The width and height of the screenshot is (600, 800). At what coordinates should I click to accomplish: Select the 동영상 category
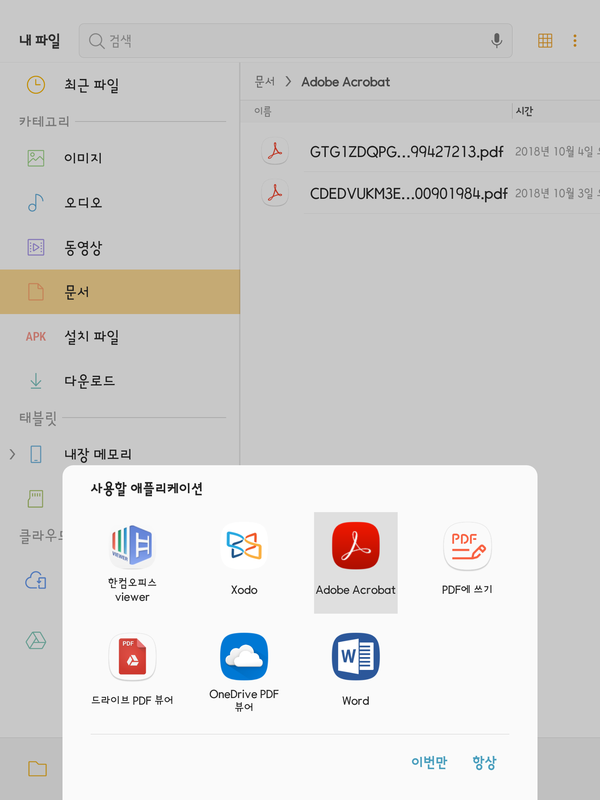120,247
